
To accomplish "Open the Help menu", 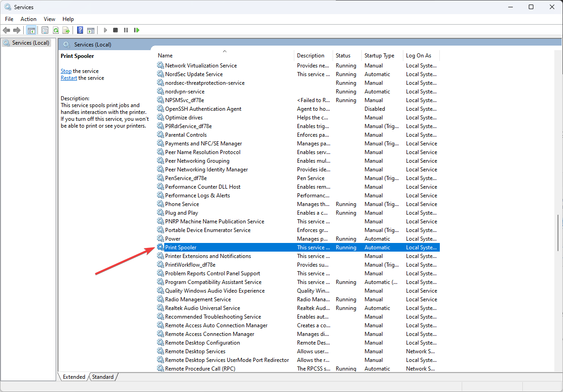I will 68,19.
